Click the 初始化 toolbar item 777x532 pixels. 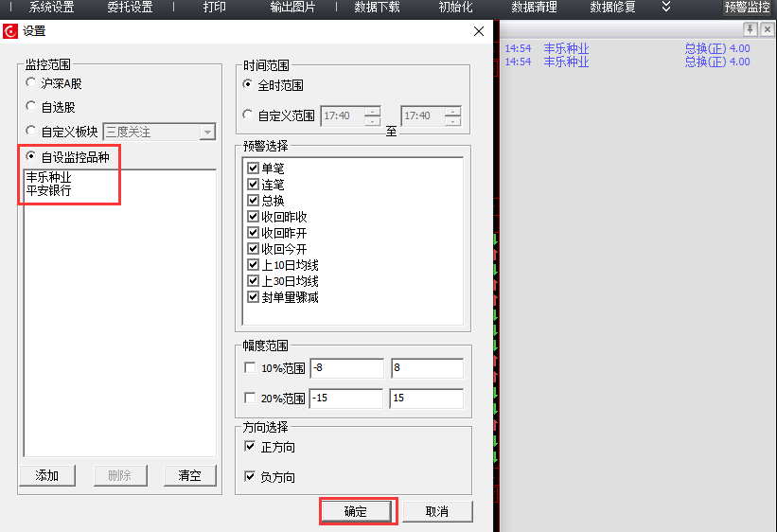455,7
